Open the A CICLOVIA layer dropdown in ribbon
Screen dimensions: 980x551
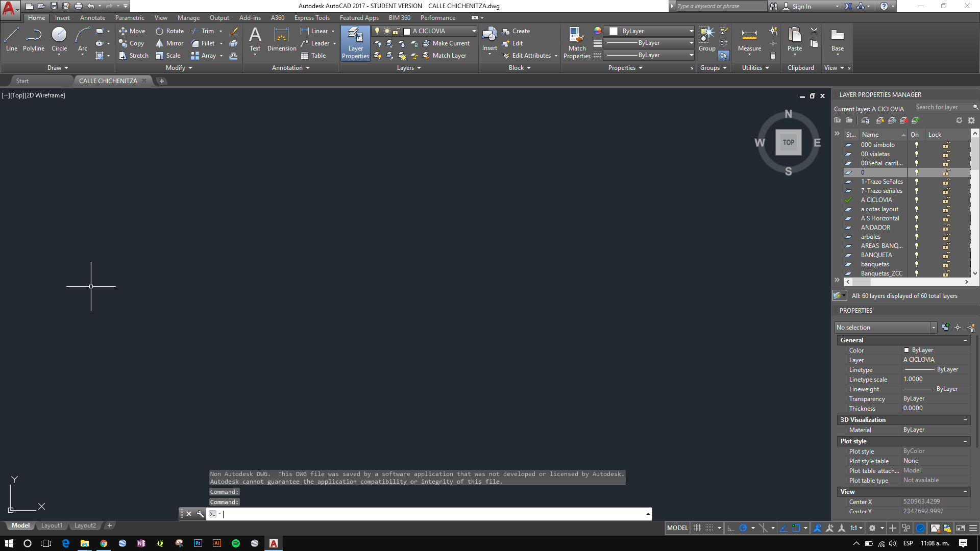click(473, 31)
